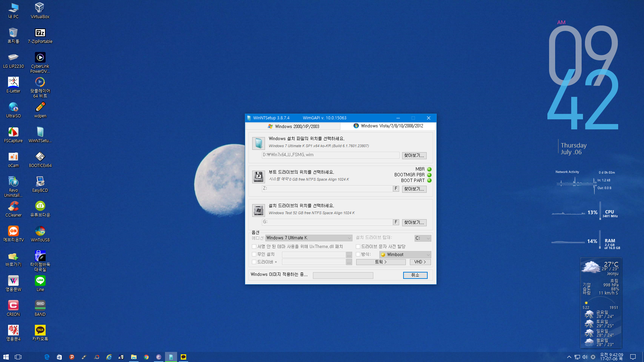Select the Revo Uninstaller desktop icon
The height and width of the screenshot is (362, 644).
click(x=13, y=187)
